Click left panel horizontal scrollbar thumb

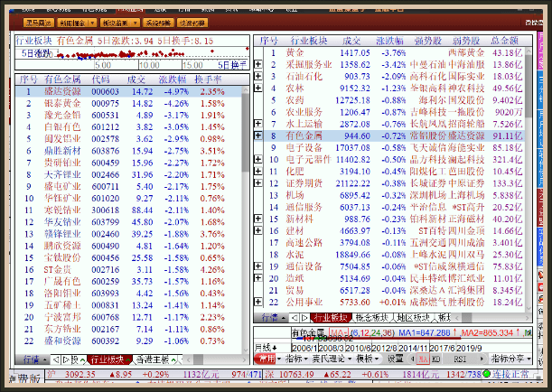[198, 359]
